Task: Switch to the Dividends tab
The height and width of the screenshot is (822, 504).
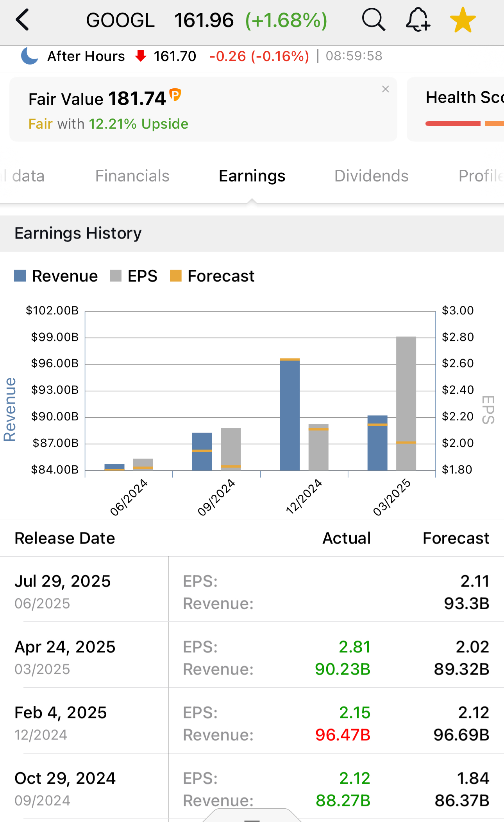Action: [x=372, y=176]
